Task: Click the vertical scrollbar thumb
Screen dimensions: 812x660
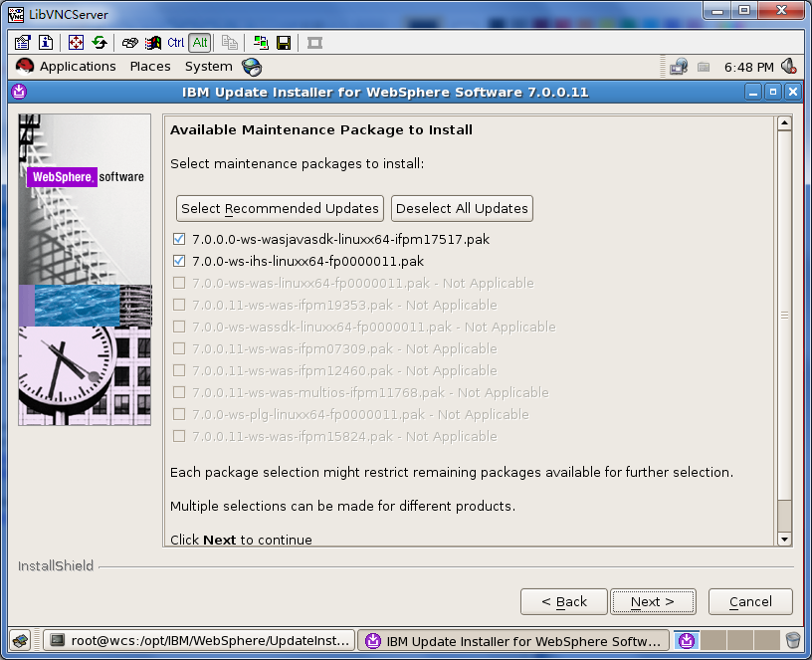Action: pos(784,316)
